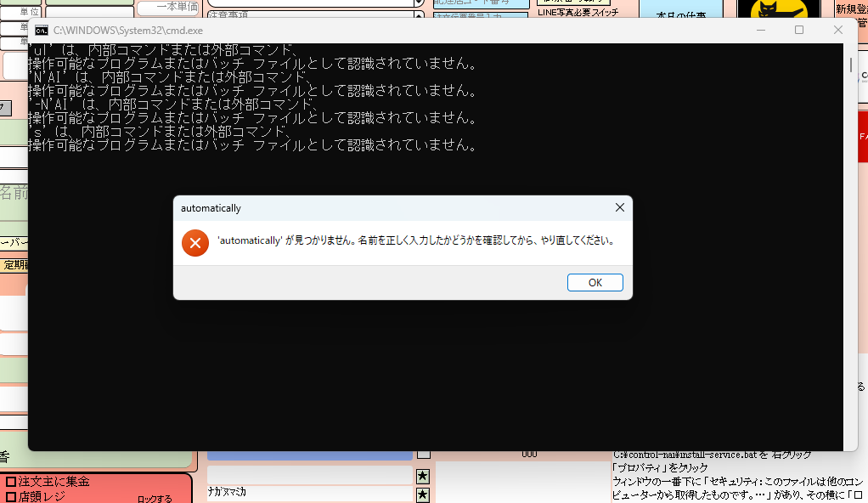Click the cmd window vertical scrollbar thumb
The width and height of the screenshot is (868, 503).
(x=851, y=65)
